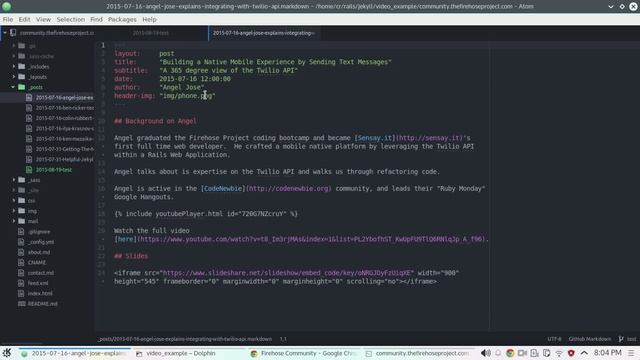This screenshot has height=360, width=640.
Task: Switch to Firehose Community Chrome taskbar entry
Action: click(x=303, y=353)
